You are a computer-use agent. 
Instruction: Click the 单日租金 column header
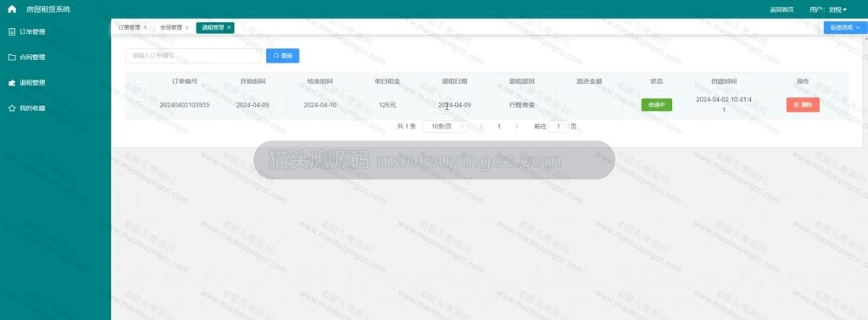pos(387,81)
